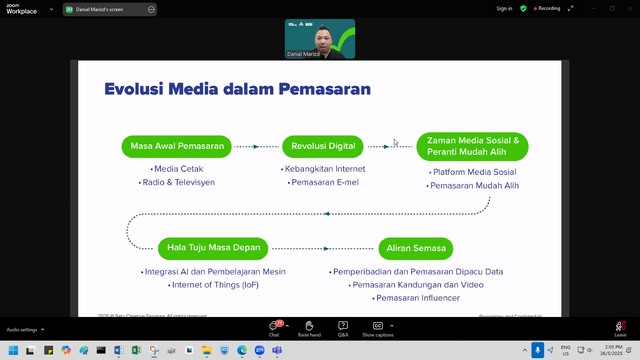Enter full screen view
The image size is (640, 360).
[x=571, y=9]
